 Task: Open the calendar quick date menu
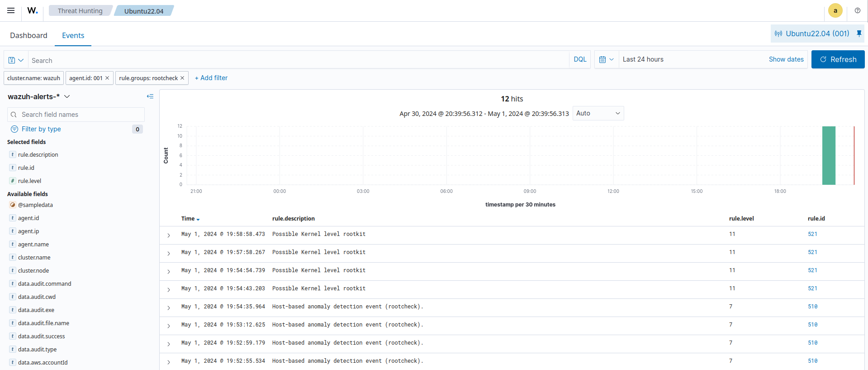coord(606,59)
